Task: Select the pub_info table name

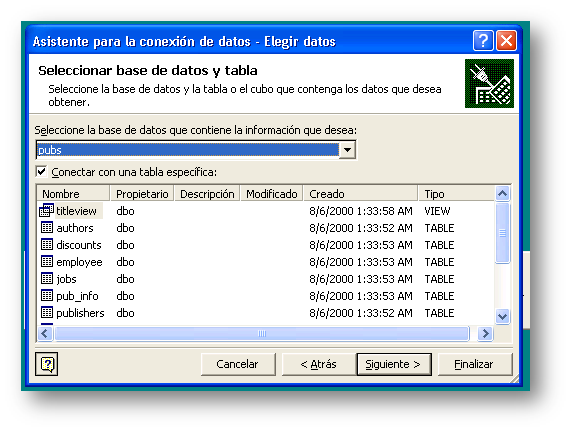Action: click(x=77, y=296)
